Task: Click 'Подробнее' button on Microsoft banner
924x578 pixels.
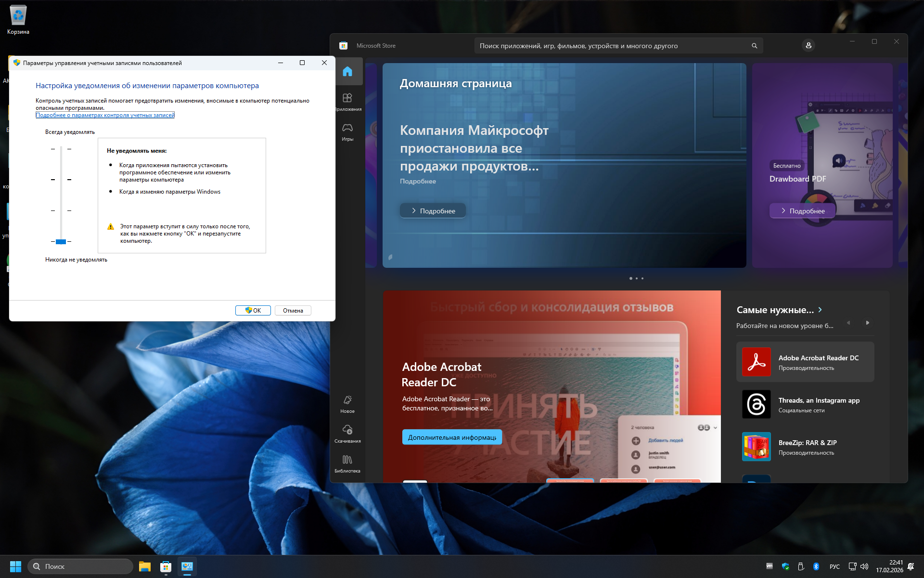Action: click(x=433, y=211)
